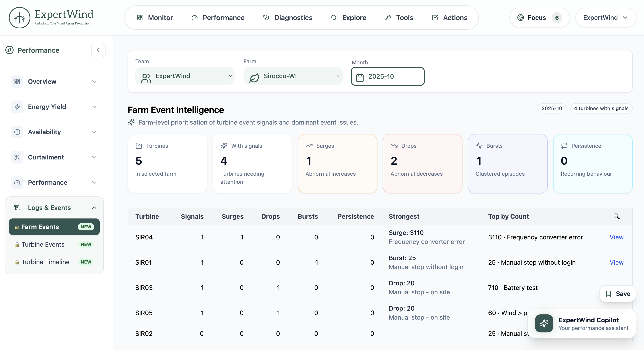Screen dimensions: 644x350
Task: Click View link for SIR04
Action: (616, 237)
